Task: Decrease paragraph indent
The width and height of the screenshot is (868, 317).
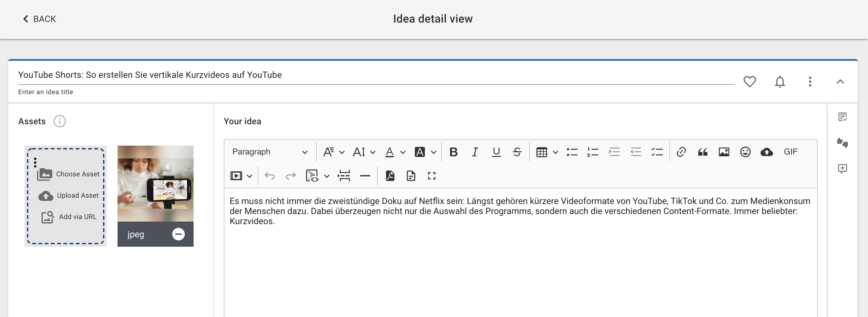Action: [635, 152]
